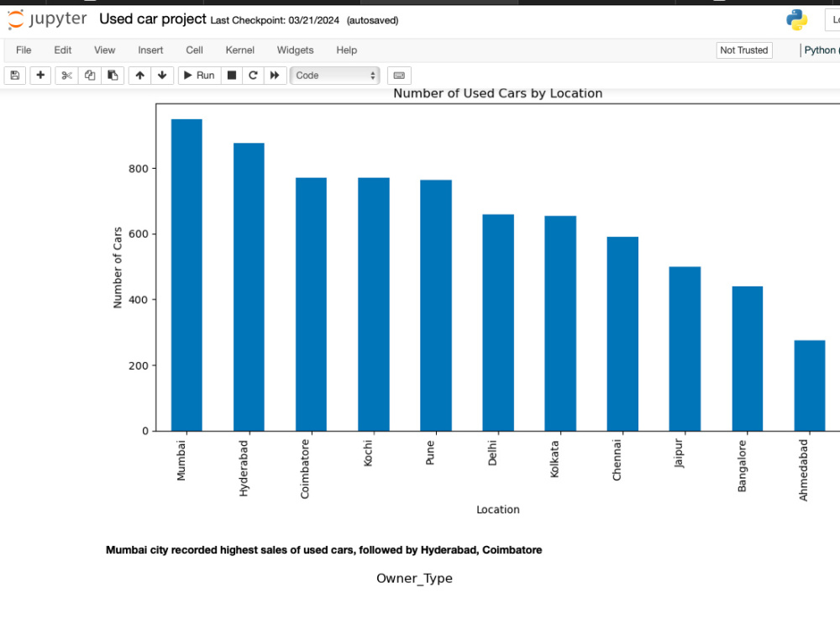Image resolution: width=840 pixels, height=630 pixels.
Task: Click the Bangalore axis label
Action: 742,466
